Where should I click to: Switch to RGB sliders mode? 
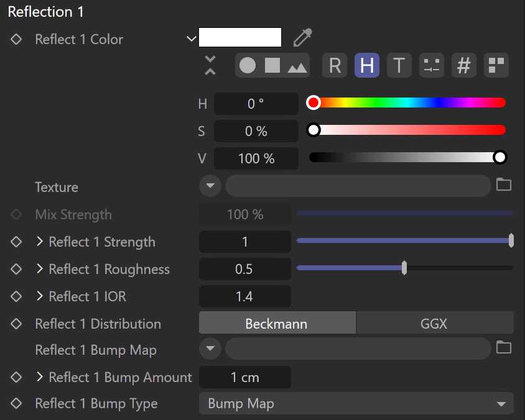click(335, 65)
